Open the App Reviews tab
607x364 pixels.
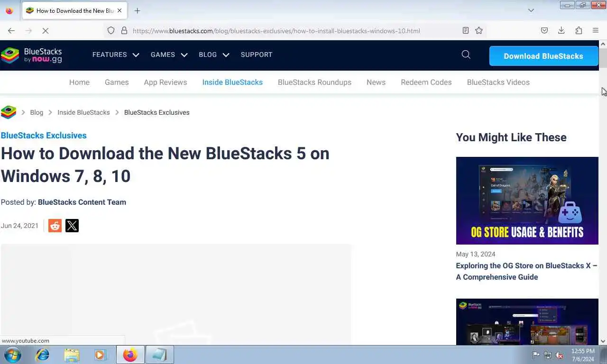coord(166,82)
